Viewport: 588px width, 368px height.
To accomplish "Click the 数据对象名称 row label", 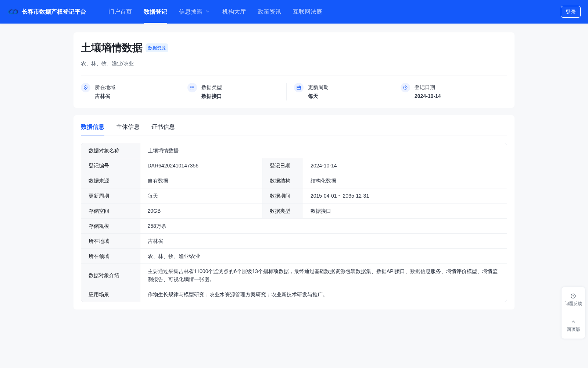I will (x=104, y=151).
